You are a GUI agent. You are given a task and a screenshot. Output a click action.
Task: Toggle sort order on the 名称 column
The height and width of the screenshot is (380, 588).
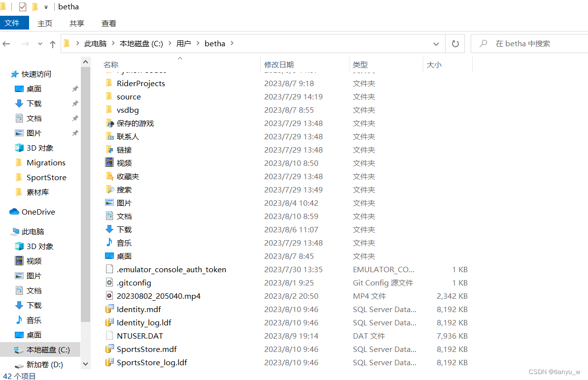tap(111, 64)
